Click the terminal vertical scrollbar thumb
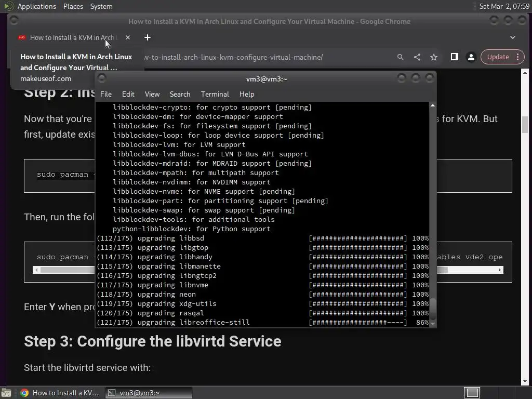The width and height of the screenshot is (532, 399). pos(433,309)
